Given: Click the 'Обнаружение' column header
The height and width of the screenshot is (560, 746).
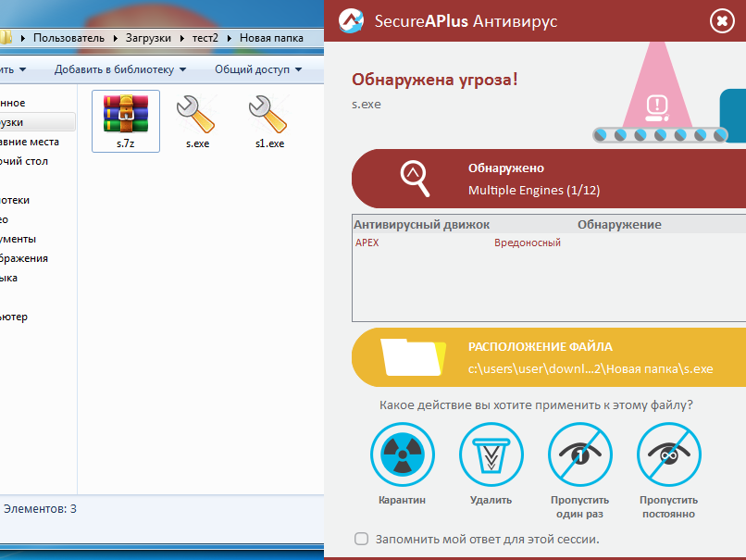Looking at the screenshot, I should coord(619,225).
